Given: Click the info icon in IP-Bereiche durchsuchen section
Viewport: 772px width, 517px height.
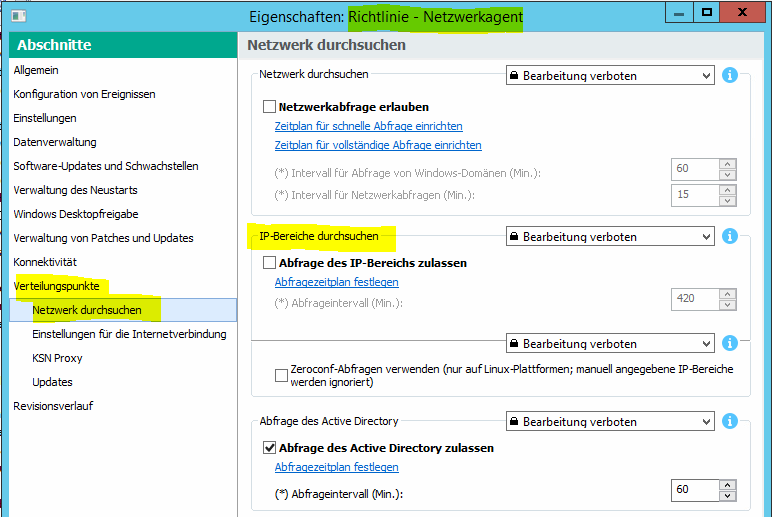Looking at the screenshot, I should coord(730,237).
